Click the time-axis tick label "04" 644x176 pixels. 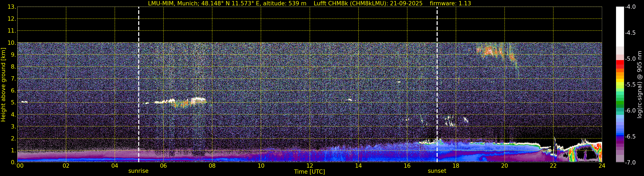[115, 166]
